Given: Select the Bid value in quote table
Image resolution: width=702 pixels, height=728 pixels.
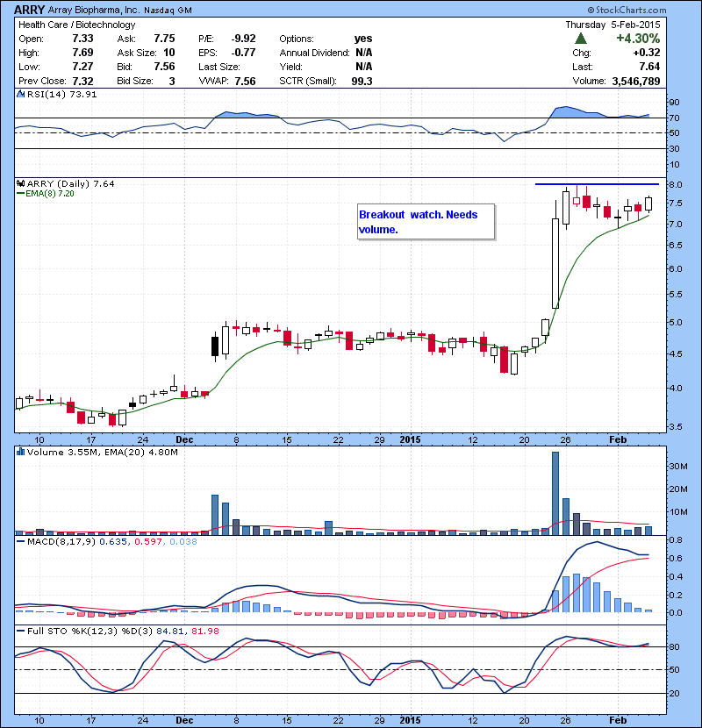Looking at the screenshot, I should tap(164, 67).
